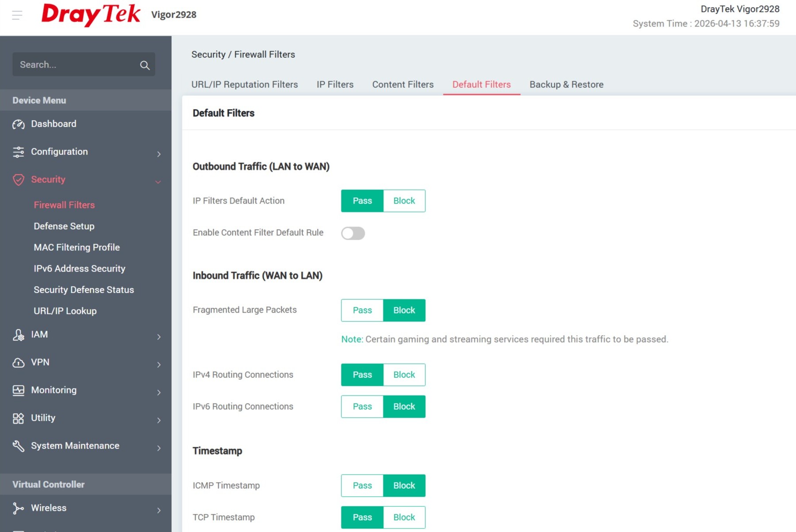The image size is (796, 532).
Task: Enable Content Filter Default Rule
Action: [353, 233]
